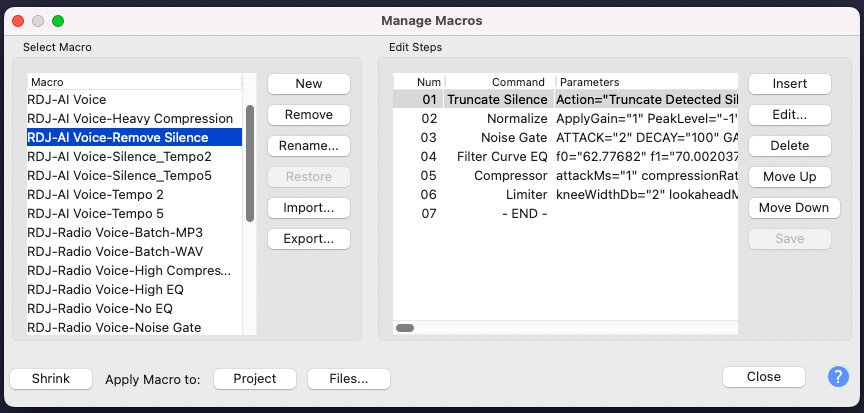Move the selected step up

click(x=789, y=176)
